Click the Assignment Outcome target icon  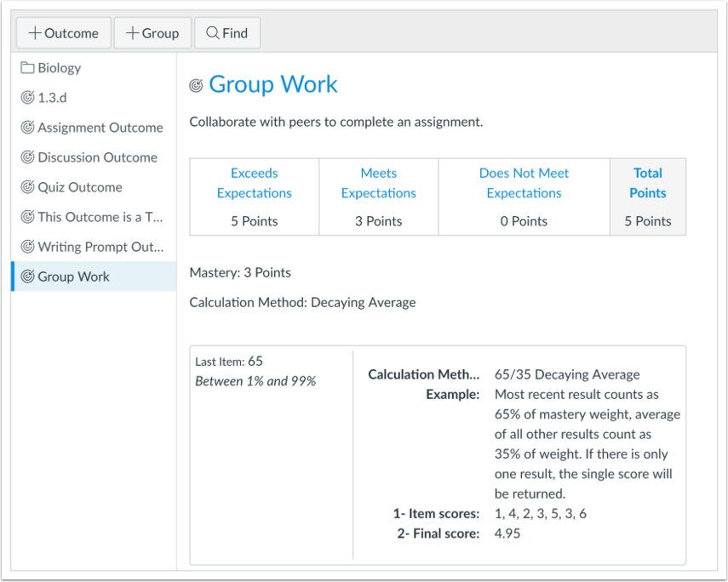[x=27, y=127]
